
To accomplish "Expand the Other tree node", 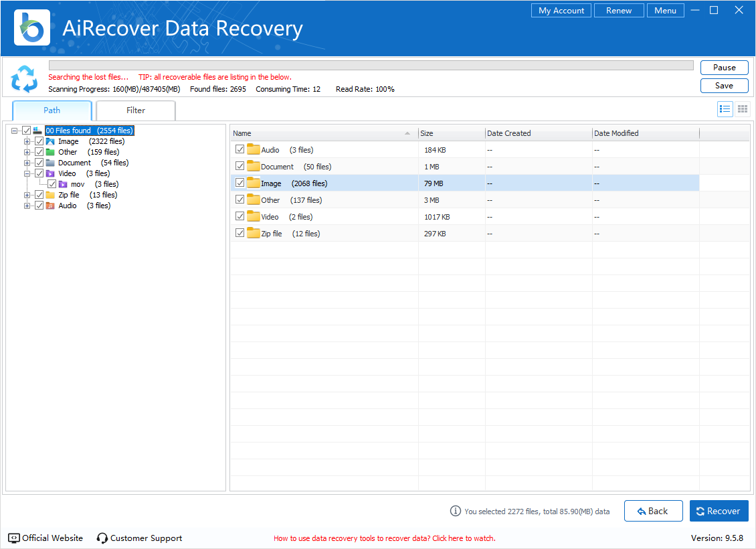I will tap(27, 152).
